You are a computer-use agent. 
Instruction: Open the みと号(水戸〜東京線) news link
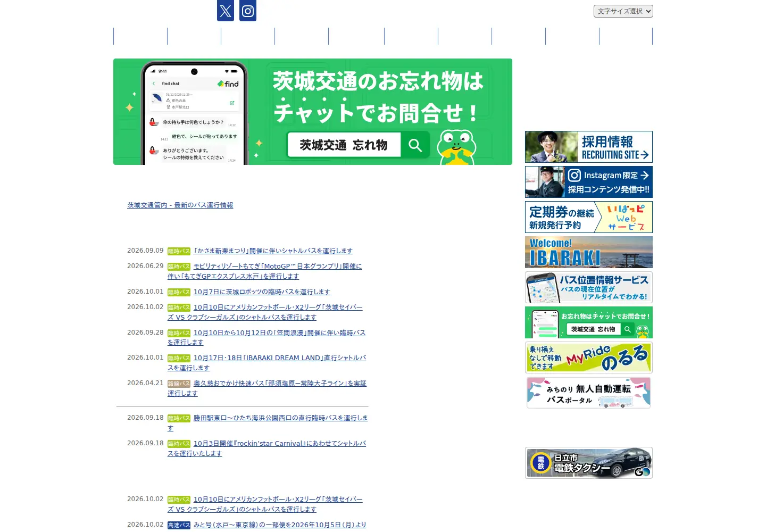tap(280, 525)
